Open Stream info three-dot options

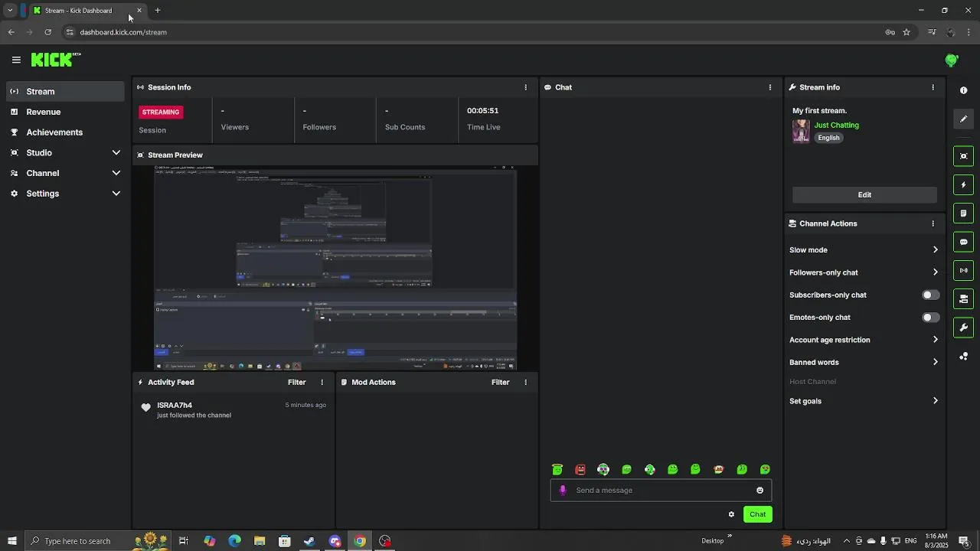point(933,87)
